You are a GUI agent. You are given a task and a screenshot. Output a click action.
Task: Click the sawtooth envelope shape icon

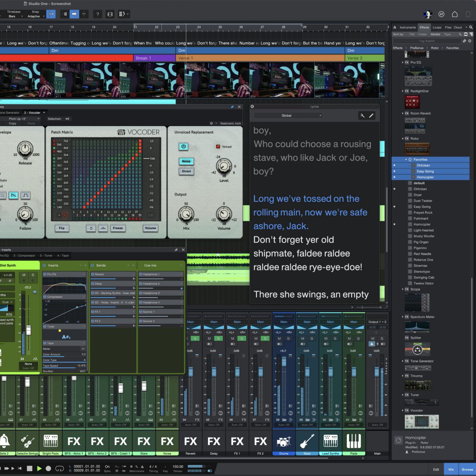point(13,195)
